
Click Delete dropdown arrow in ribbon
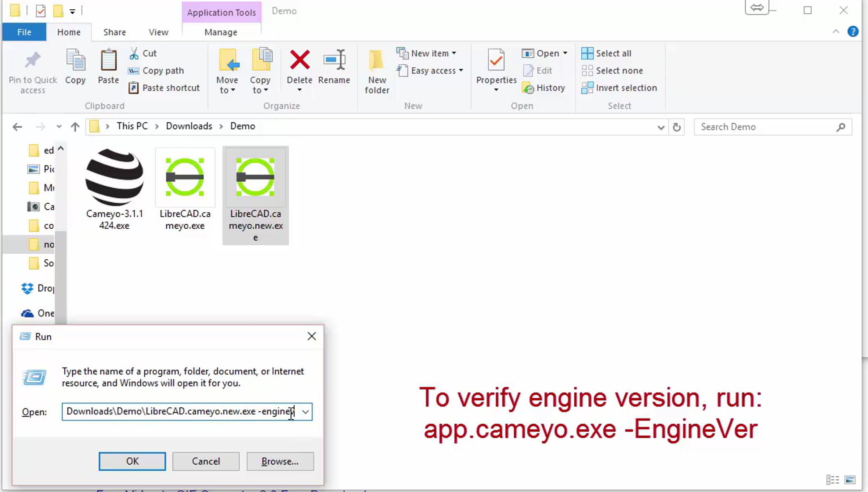coord(299,90)
